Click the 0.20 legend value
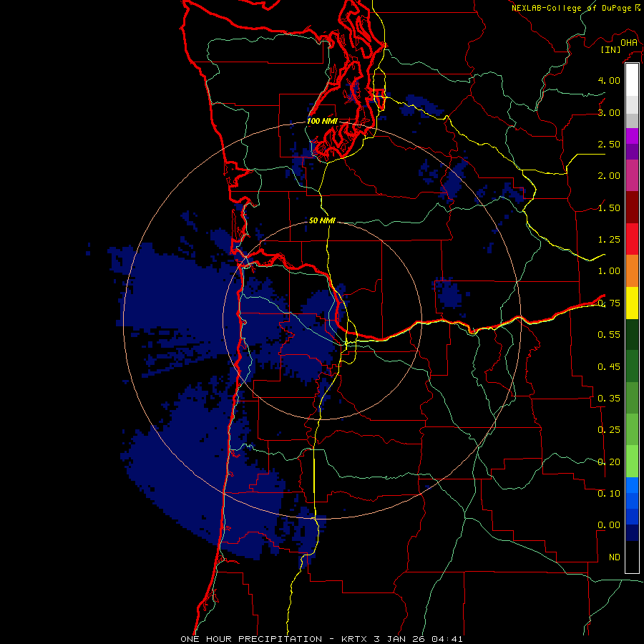This screenshot has height=644, width=644. (609, 462)
